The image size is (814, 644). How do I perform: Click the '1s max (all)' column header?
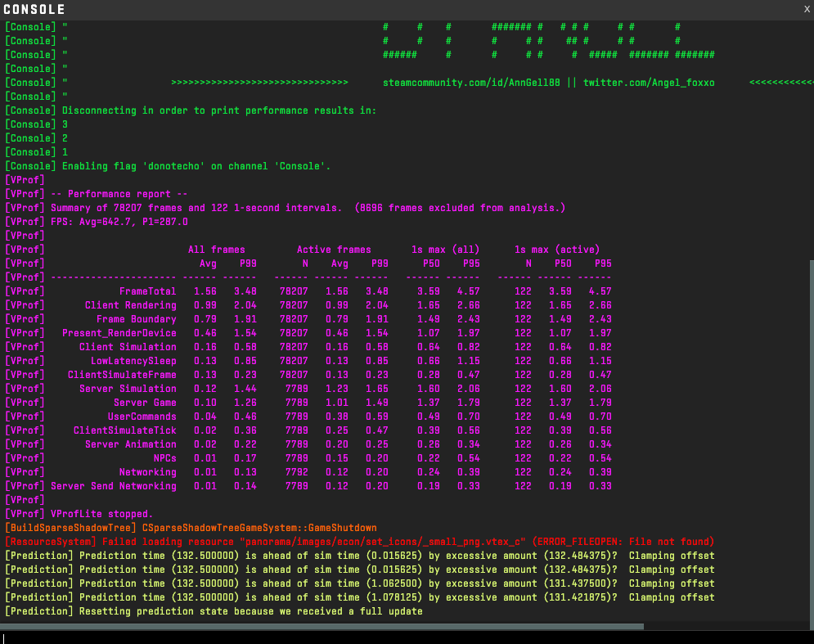click(x=445, y=250)
